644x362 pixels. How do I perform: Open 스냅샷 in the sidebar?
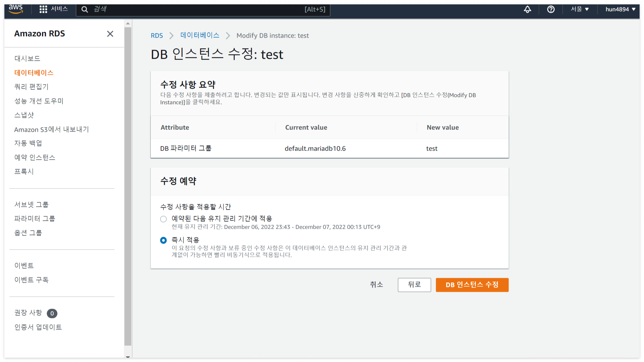coord(24,115)
